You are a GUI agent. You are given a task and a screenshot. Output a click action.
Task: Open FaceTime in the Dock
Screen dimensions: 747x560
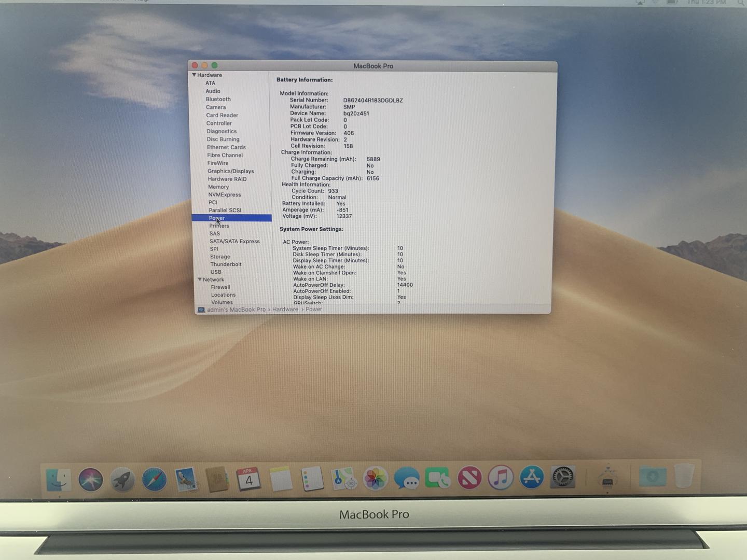pos(438,478)
